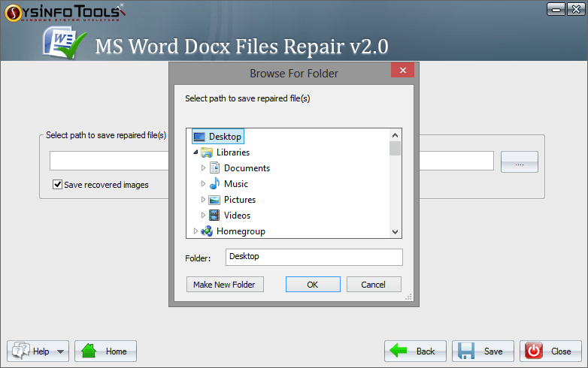Click the Back button label

426,351
